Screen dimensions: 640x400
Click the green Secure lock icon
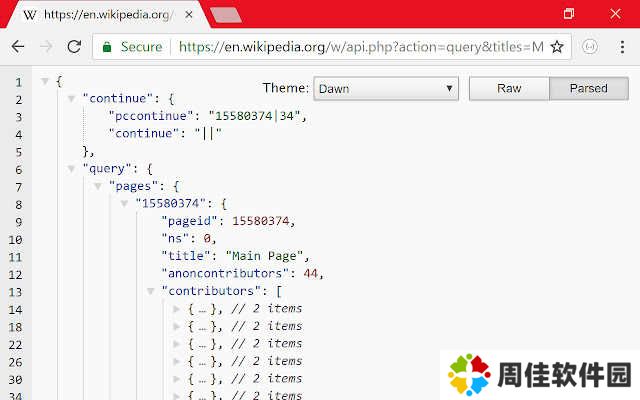click(106, 47)
